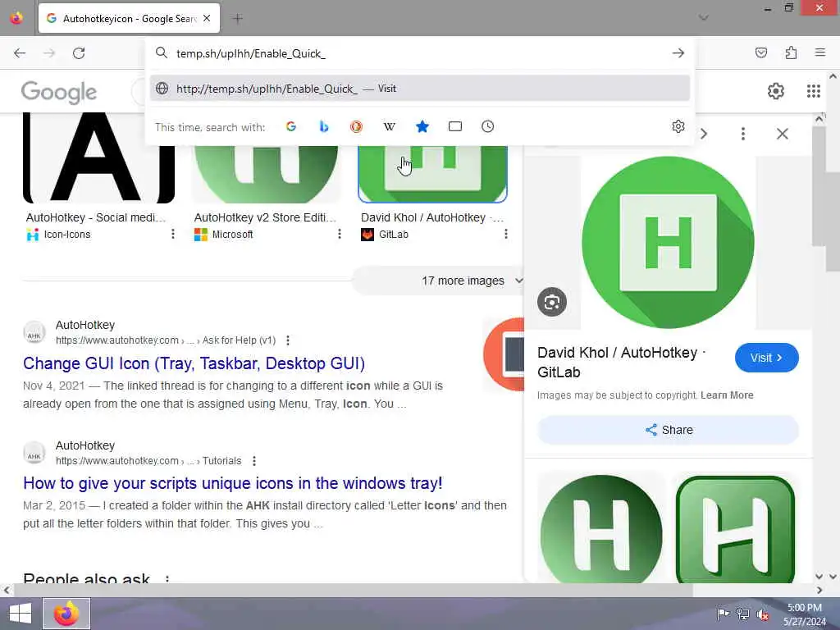Search this time with Google
This screenshot has width=840, height=630.
coord(291,127)
